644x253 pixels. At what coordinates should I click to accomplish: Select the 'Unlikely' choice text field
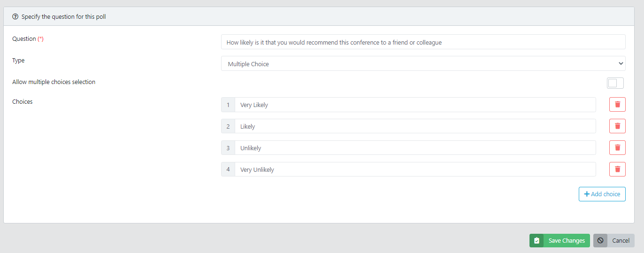(x=415, y=148)
